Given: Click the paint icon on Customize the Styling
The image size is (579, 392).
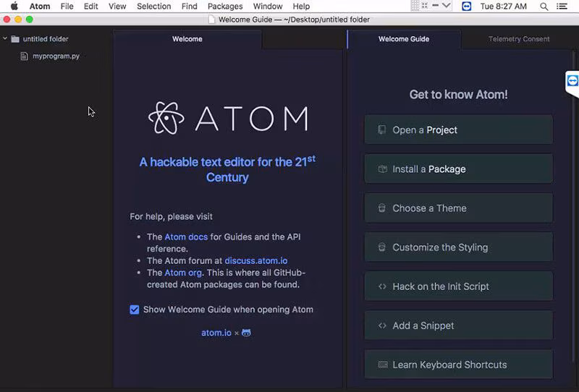Looking at the screenshot, I should tap(382, 247).
